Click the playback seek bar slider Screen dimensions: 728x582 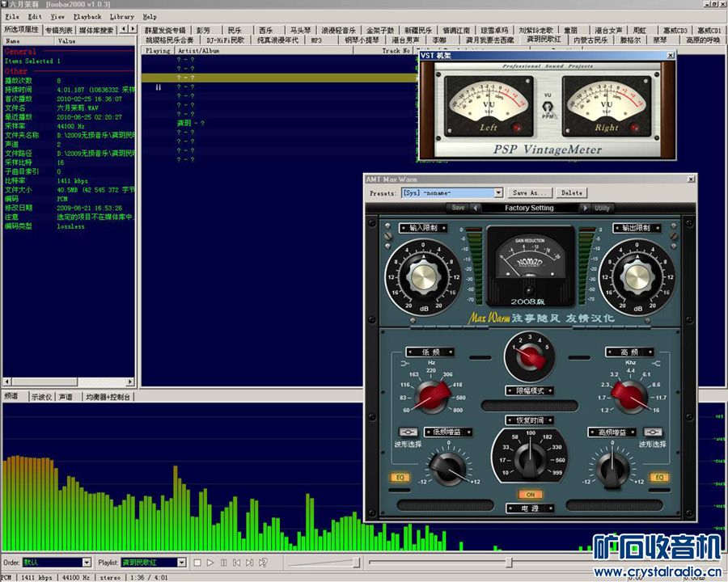509,563
